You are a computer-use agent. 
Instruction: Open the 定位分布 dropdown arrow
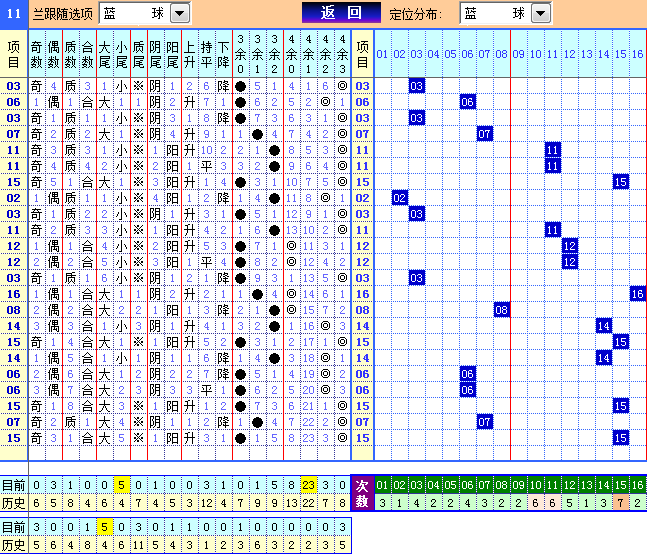[x=541, y=13]
